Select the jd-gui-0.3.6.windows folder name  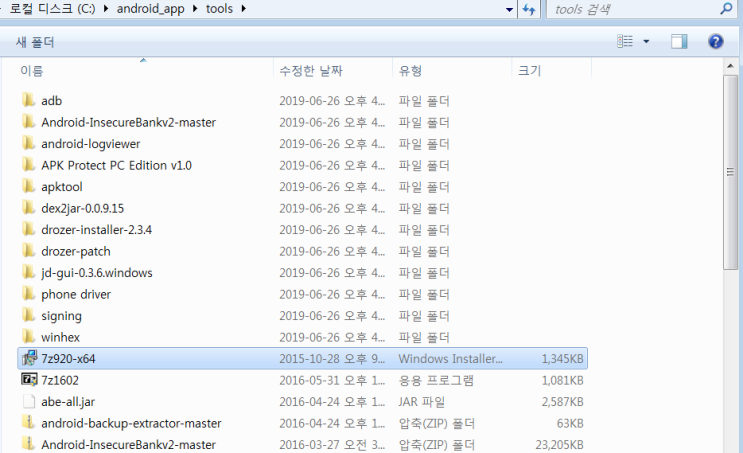pos(97,273)
